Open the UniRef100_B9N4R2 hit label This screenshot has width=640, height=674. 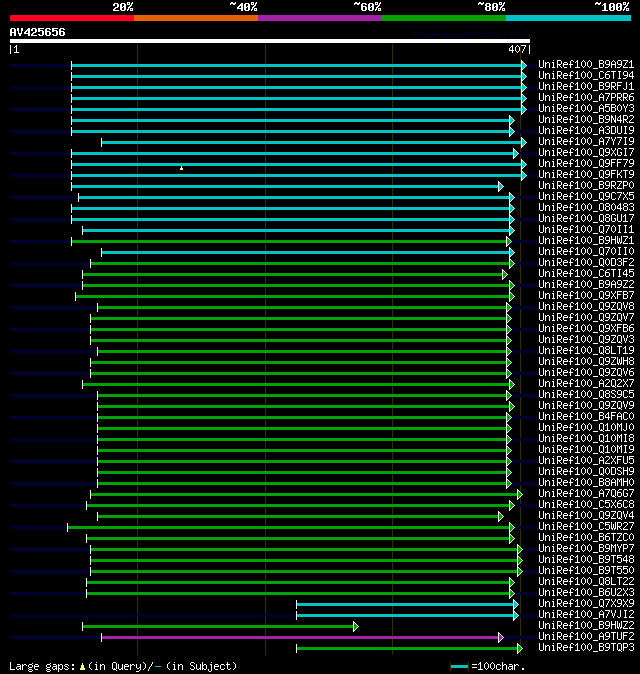(x=586, y=119)
